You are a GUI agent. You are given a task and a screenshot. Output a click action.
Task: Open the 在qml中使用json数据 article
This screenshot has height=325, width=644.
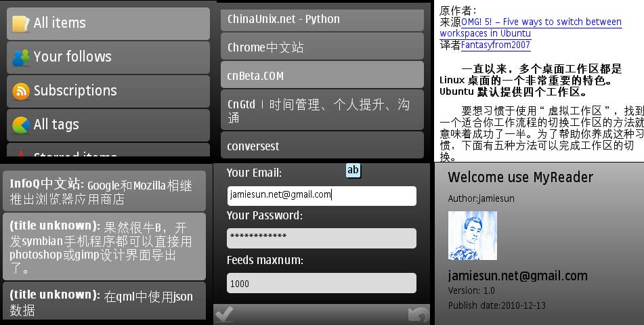104,301
